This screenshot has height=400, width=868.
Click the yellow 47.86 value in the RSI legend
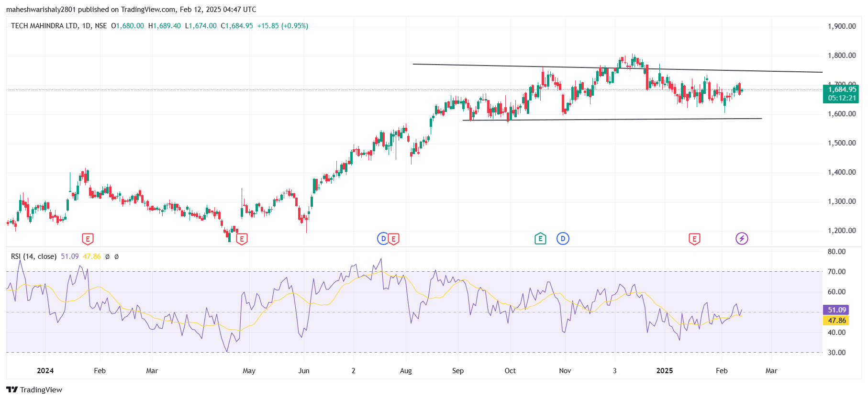click(x=92, y=256)
